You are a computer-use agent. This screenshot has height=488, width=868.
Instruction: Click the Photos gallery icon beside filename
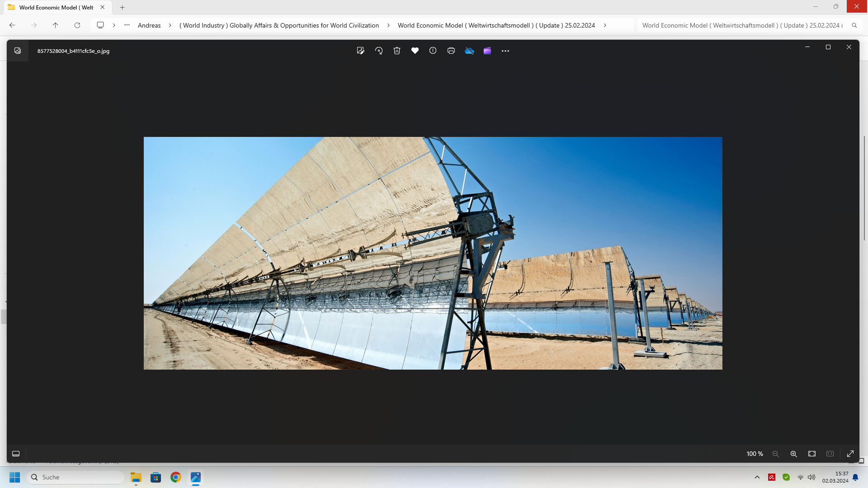click(18, 51)
